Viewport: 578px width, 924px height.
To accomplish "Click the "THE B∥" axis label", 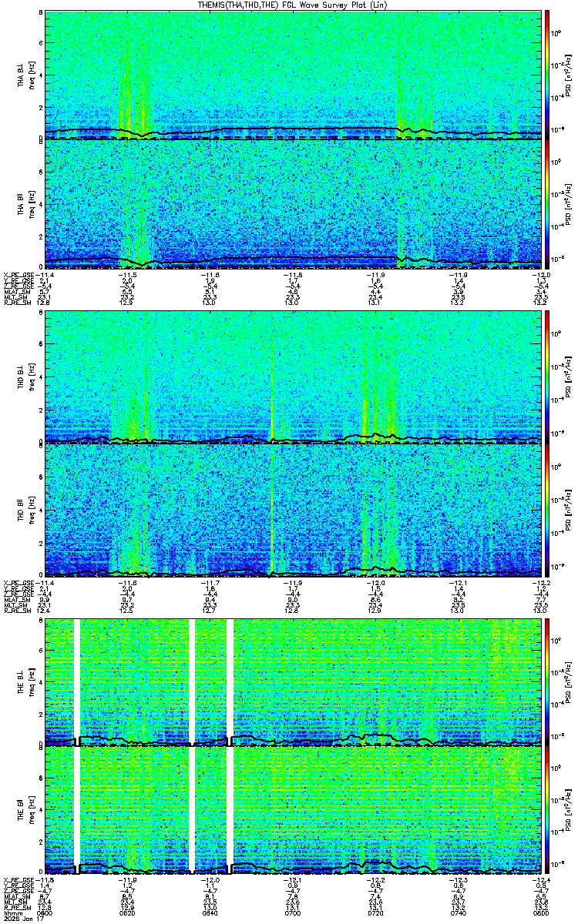I will (x=21, y=810).
